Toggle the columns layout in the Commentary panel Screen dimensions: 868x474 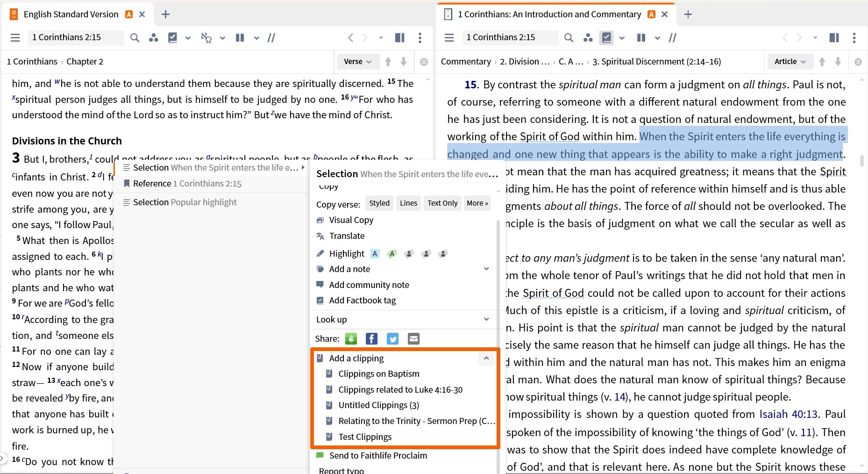(x=641, y=38)
